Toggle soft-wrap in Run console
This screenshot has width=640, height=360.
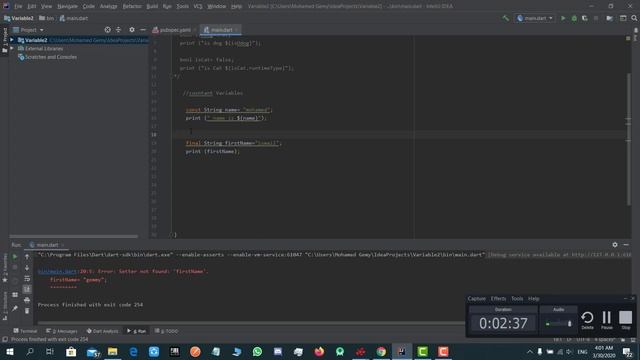click(x=27, y=278)
